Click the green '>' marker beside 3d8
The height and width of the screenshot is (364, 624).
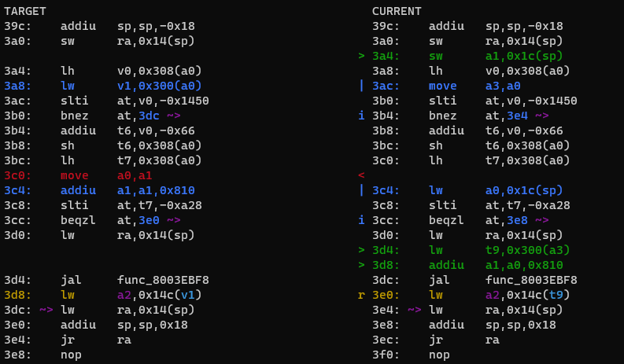point(361,265)
